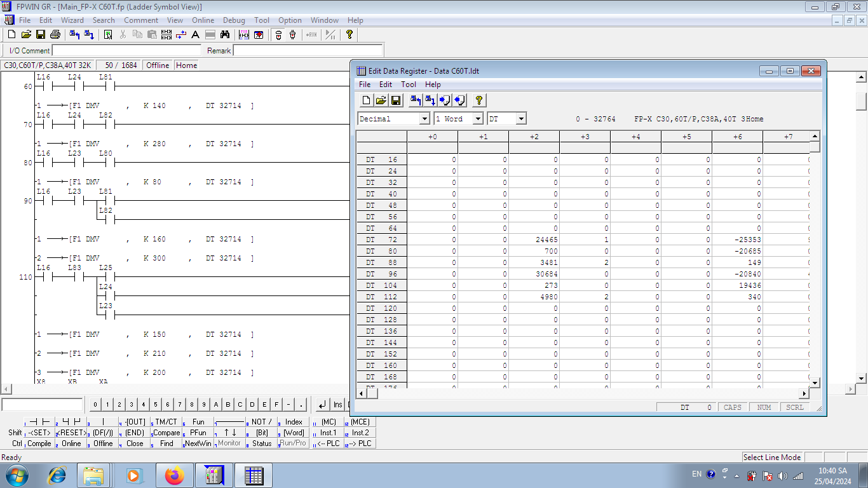Click Open folder icon in Edit Data Register
868x488 pixels.
tap(381, 100)
